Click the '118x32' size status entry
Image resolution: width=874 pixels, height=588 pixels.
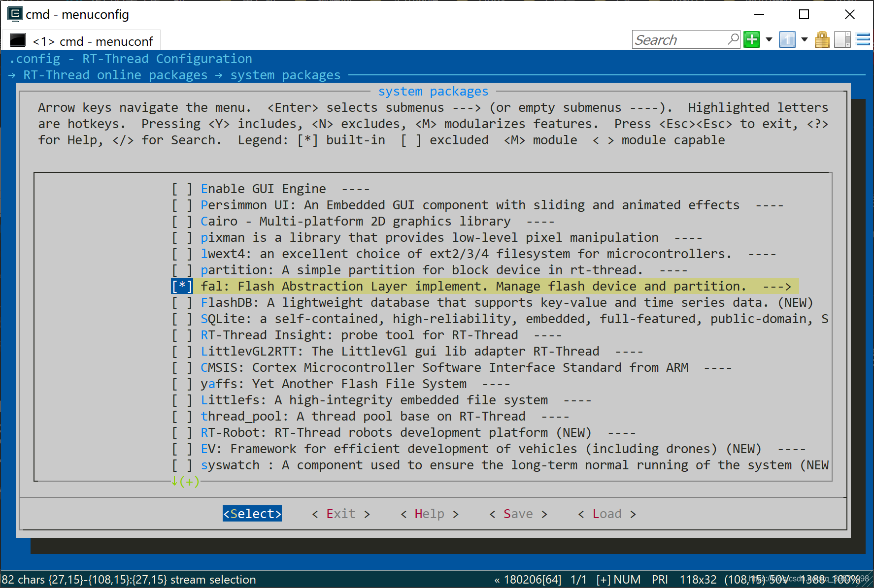[698, 580]
